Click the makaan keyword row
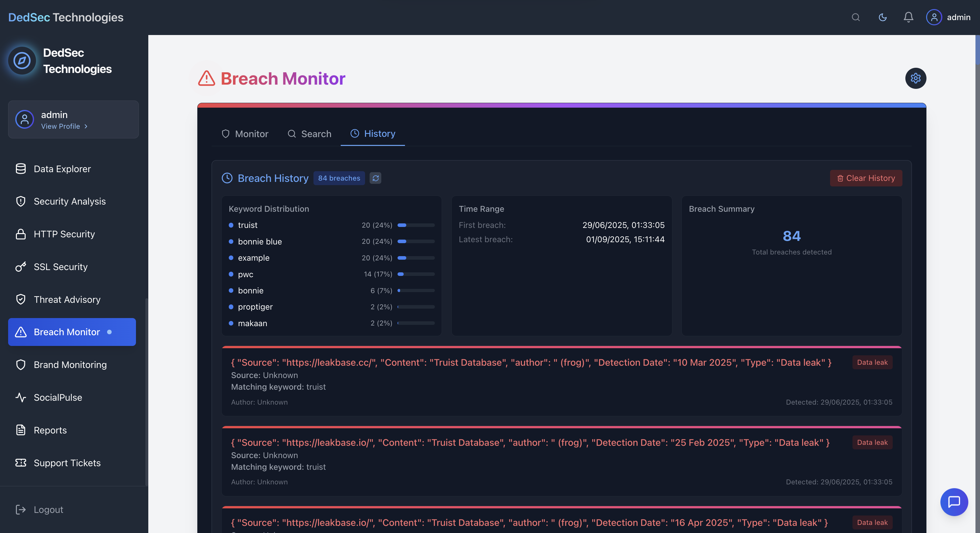Image resolution: width=980 pixels, height=533 pixels. coord(331,323)
